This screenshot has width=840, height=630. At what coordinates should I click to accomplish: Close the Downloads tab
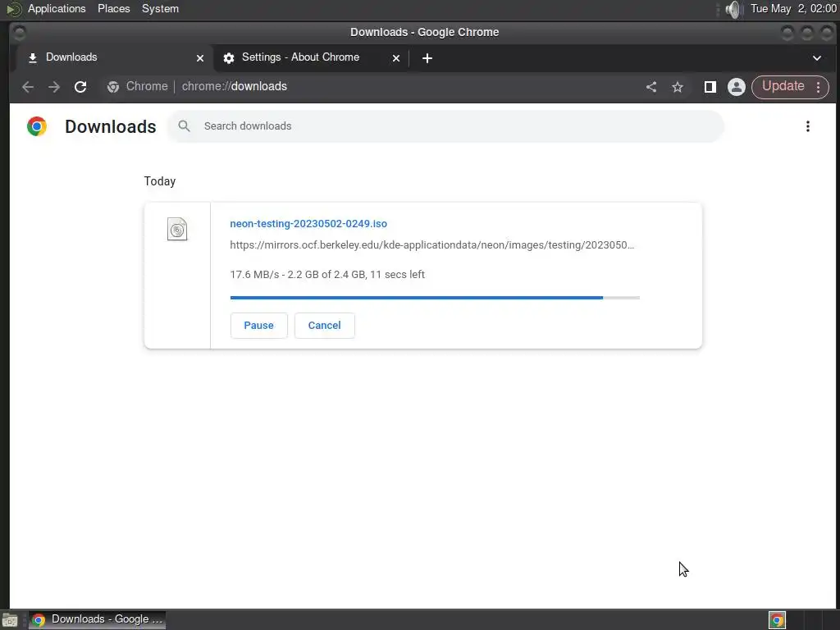pos(200,58)
